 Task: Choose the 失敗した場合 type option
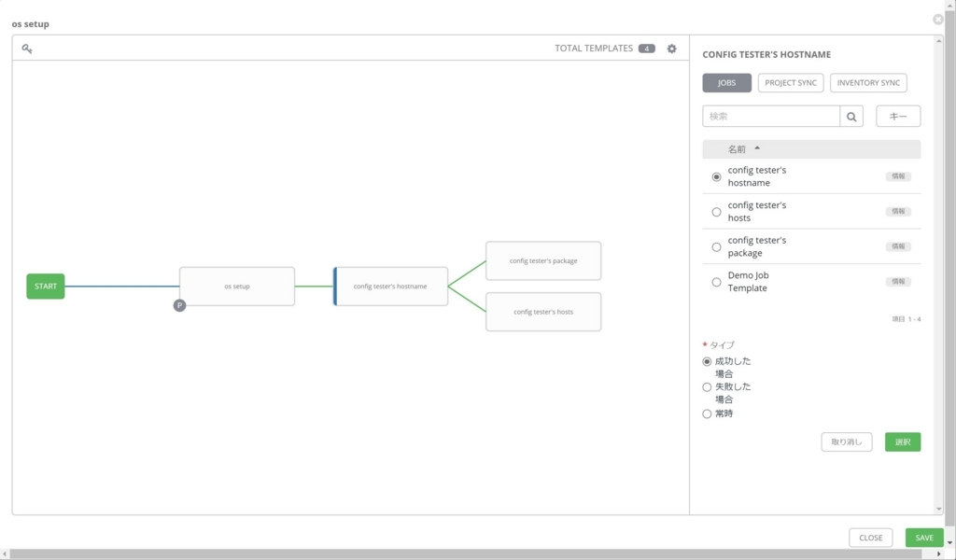[x=707, y=387]
